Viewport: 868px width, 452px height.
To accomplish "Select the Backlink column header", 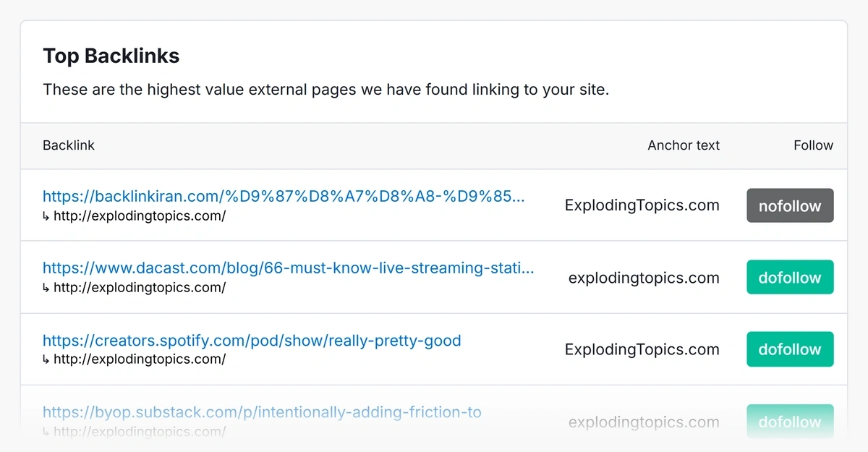I will [x=69, y=145].
